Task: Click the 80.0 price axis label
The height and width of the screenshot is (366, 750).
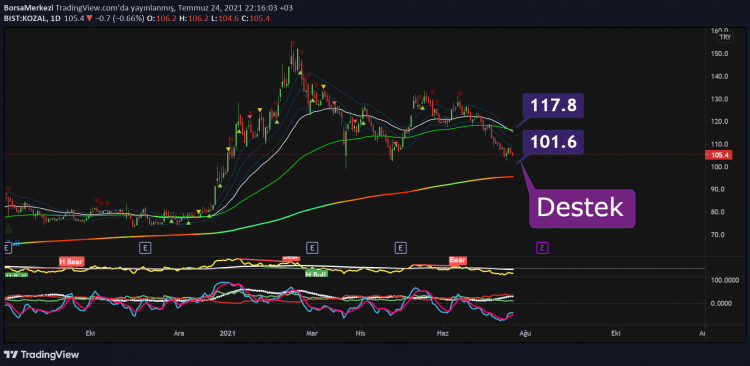Action: coord(716,212)
